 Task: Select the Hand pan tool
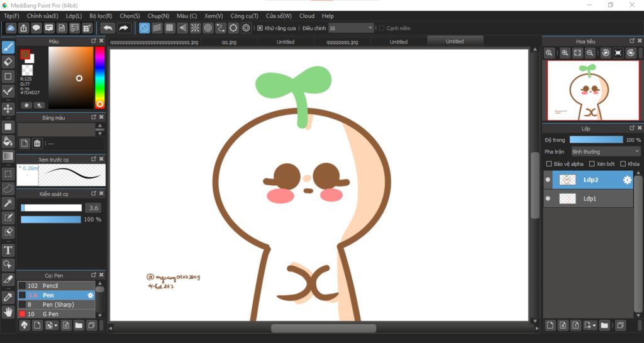point(8,312)
